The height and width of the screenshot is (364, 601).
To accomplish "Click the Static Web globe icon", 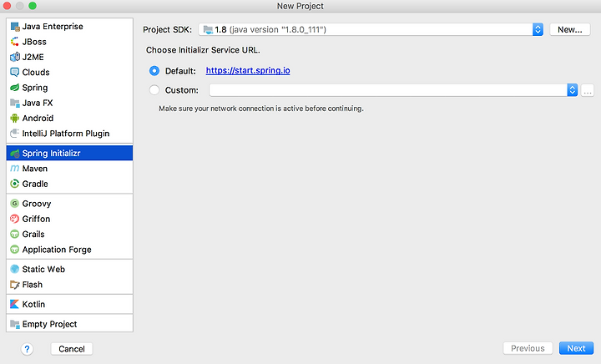I will (x=15, y=270).
